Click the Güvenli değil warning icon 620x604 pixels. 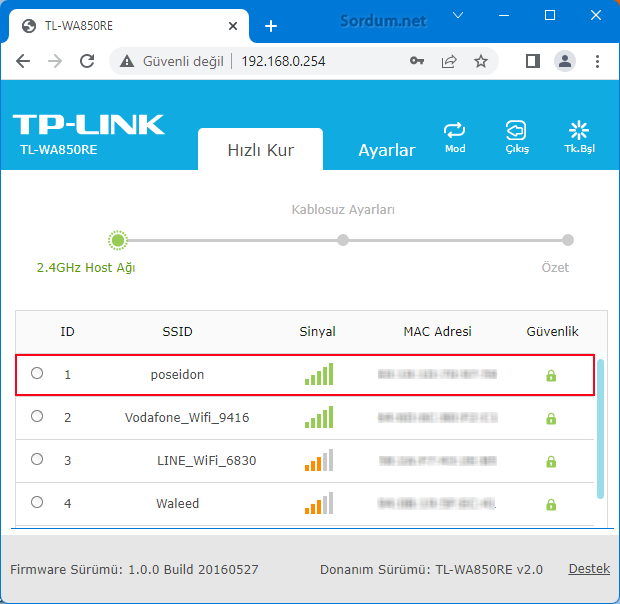pos(127,61)
